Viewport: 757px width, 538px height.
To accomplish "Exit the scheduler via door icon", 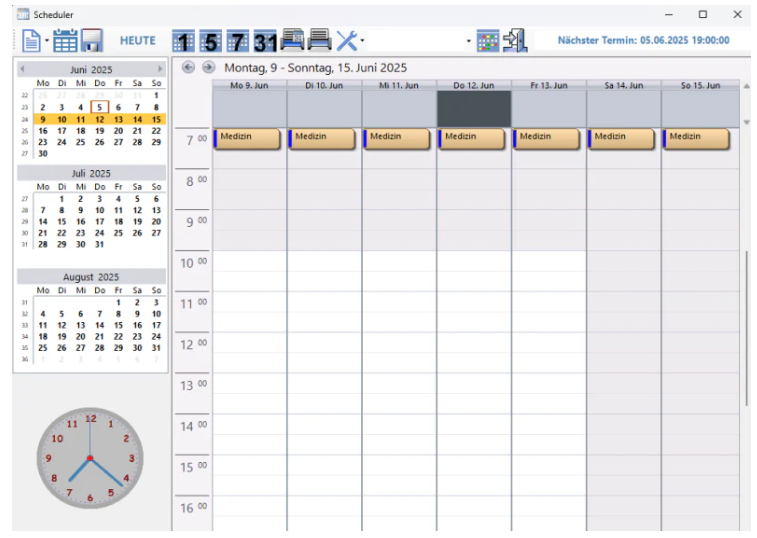I will pos(515,41).
